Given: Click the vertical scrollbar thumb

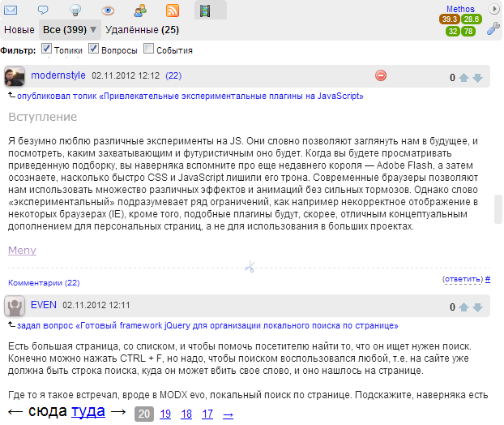Looking at the screenshot, I should click(x=498, y=208).
